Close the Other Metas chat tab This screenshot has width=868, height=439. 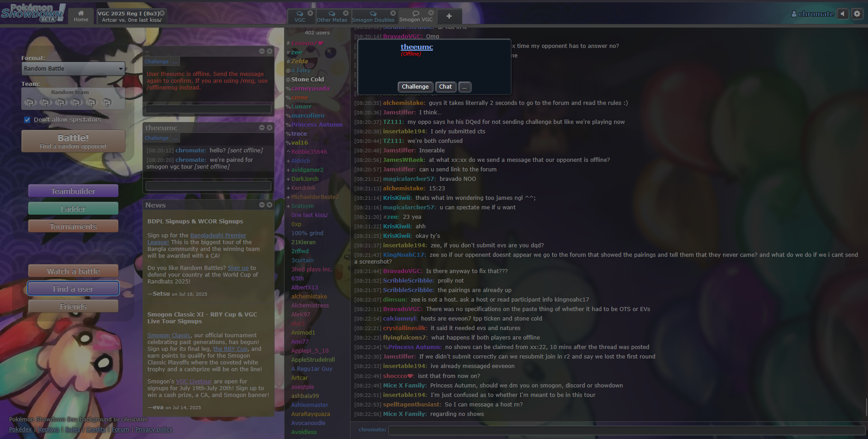(346, 13)
